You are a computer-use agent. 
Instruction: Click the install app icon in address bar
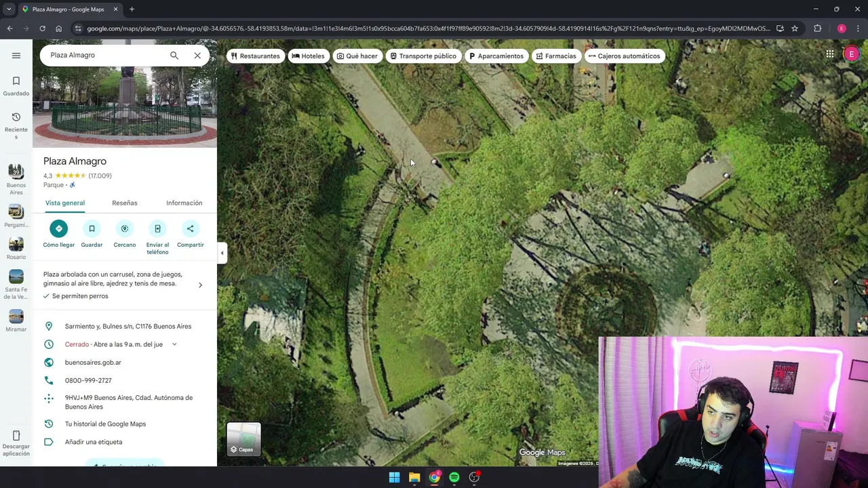pos(780,28)
